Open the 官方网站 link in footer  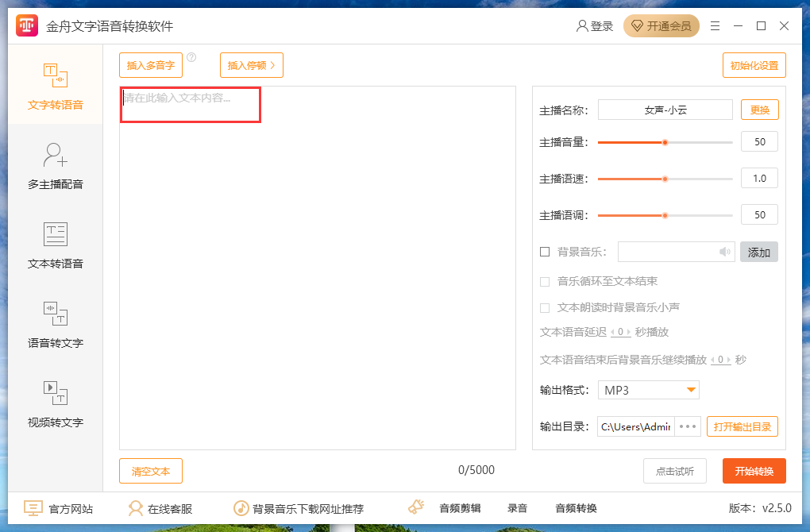59,509
